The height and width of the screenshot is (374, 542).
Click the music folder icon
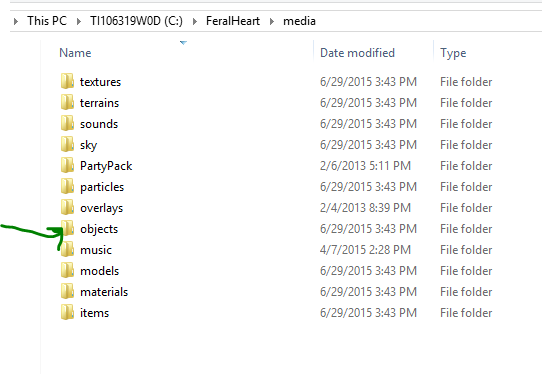point(67,249)
